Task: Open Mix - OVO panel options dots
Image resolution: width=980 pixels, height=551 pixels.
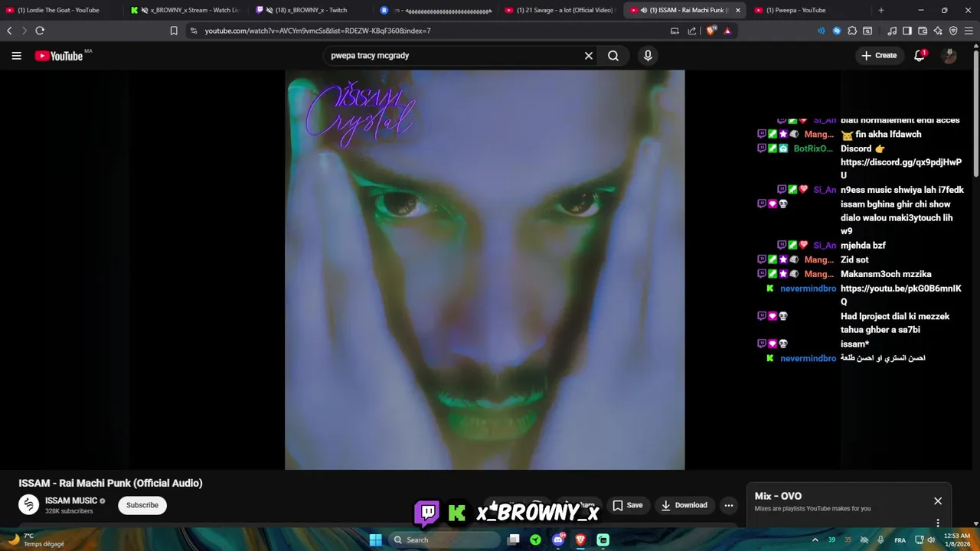Action: pos(938,523)
